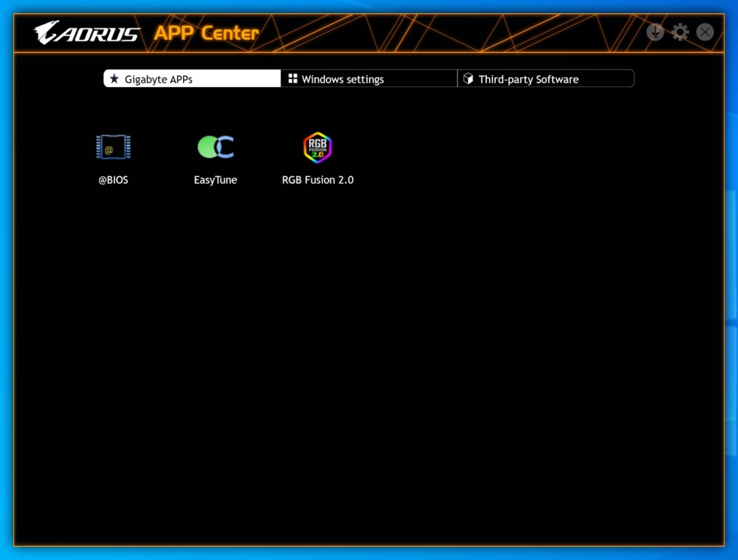738x560 pixels.
Task: Select the Gigabyte APPs tab
Action: click(x=192, y=79)
